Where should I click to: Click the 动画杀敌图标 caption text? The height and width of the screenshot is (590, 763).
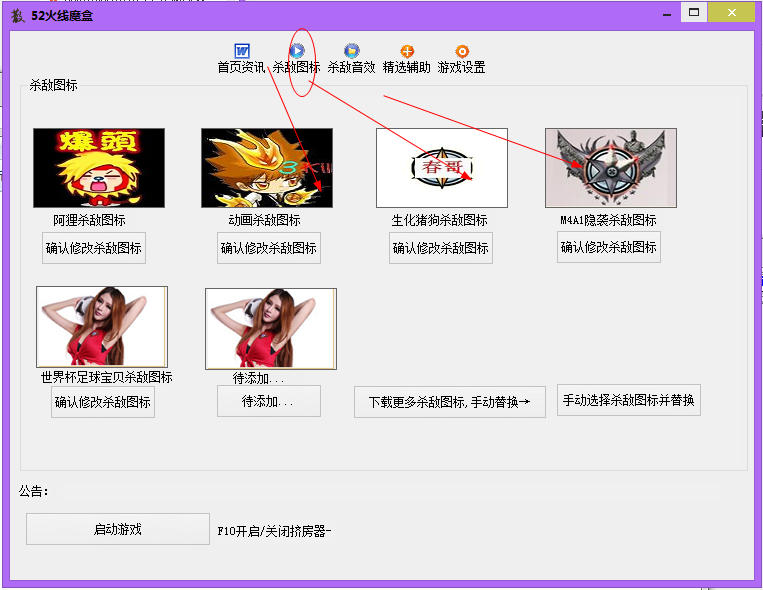coord(264,221)
